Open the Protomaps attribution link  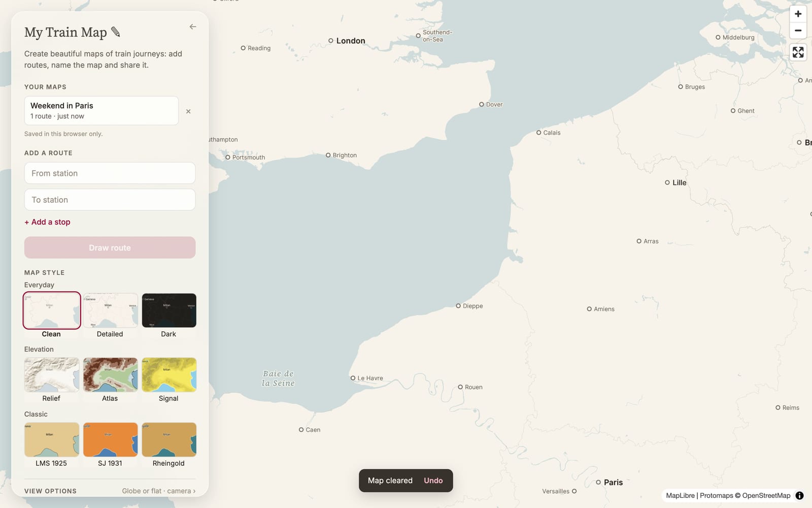point(716,495)
